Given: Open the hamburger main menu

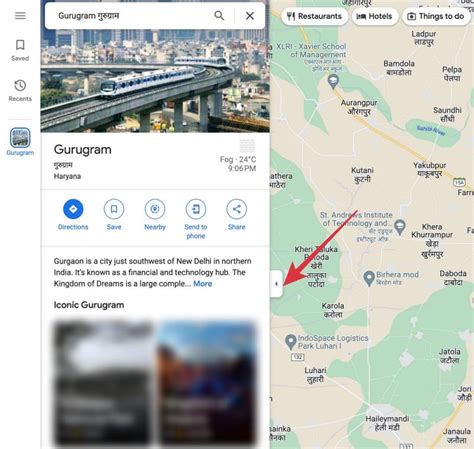Looking at the screenshot, I should 20,16.
